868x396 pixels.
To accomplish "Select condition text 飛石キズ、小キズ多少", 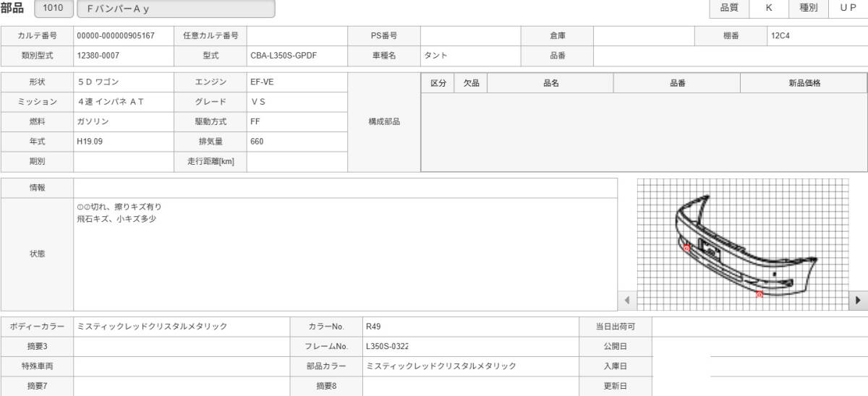I will tap(116, 218).
